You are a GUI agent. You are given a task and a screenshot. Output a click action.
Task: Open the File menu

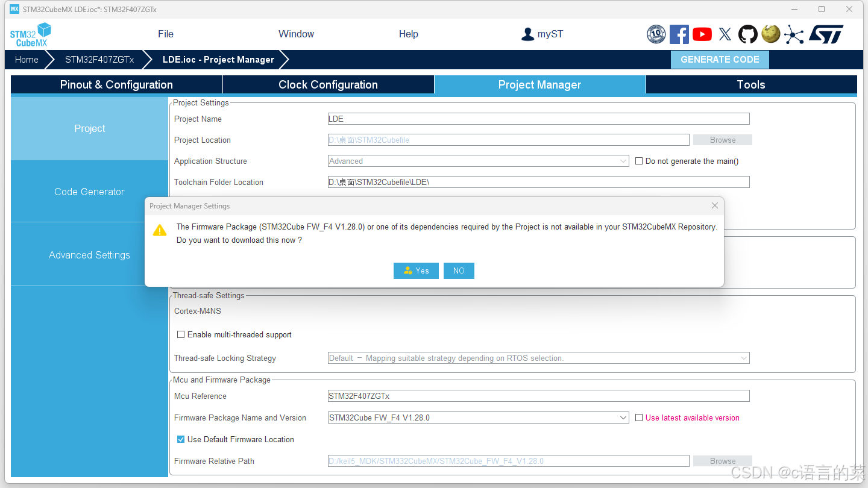pos(166,34)
